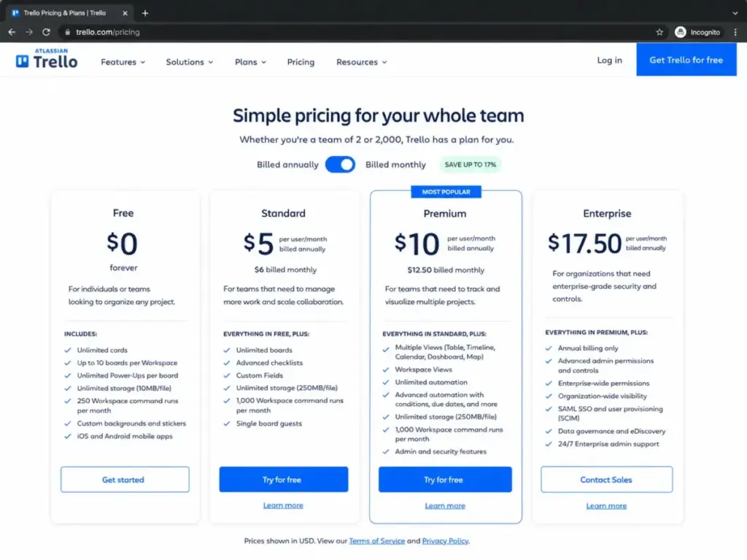
Task: Click checkmark beside Workspace Views
Action: (386, 370)
